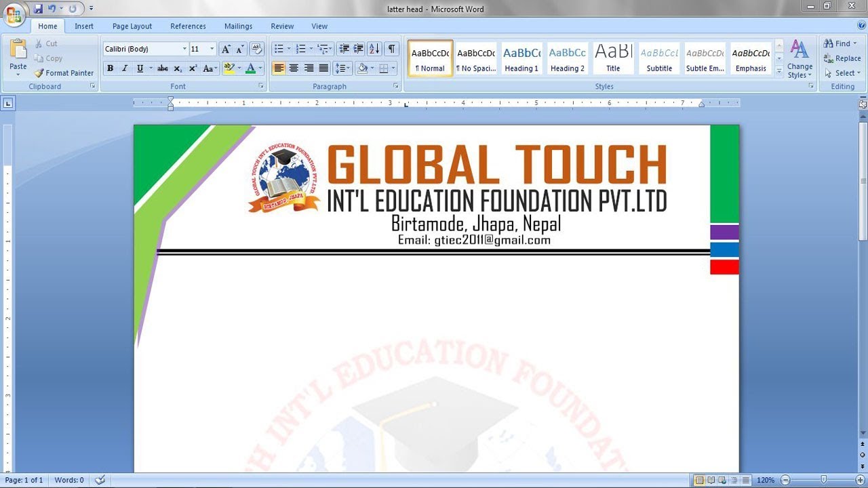This screenshot has width=868, height=488.
Task: Toggle bold formatting
Action: (x=110, y=68)
